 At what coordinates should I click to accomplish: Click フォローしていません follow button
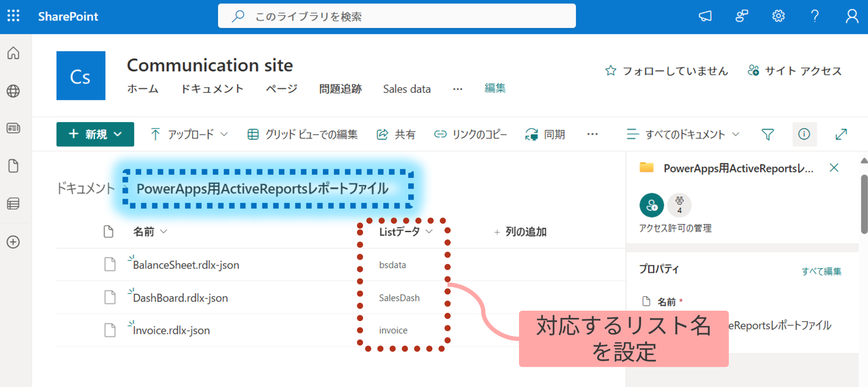click(666, 70)
